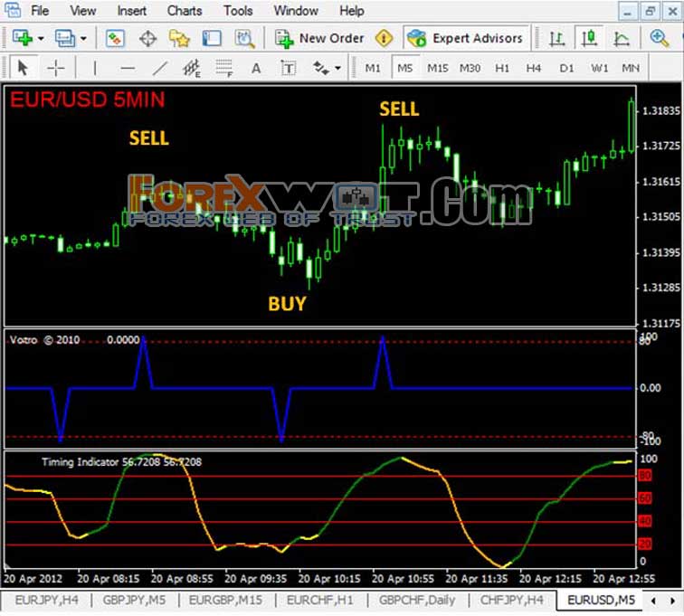
Task: Switch to D1 daily timeframe
Action: point(566,68)
